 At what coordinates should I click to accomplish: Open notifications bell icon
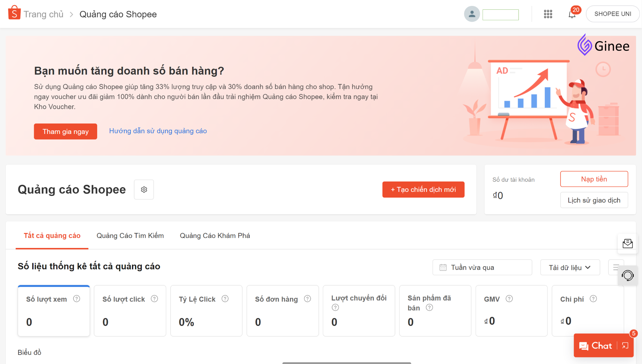click(x=572, y=14)
